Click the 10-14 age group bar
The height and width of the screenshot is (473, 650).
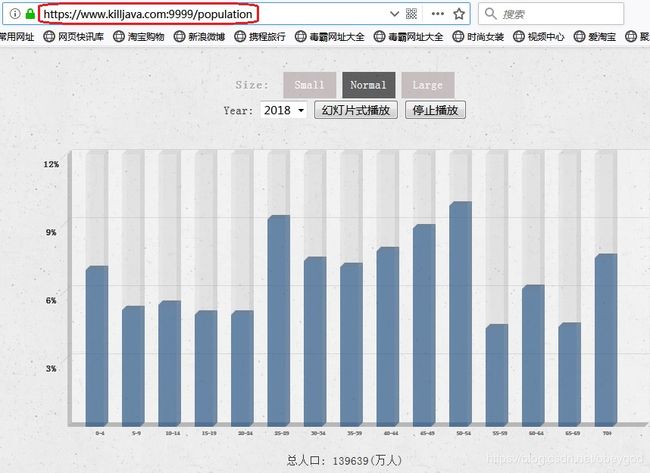coord(170,363)
